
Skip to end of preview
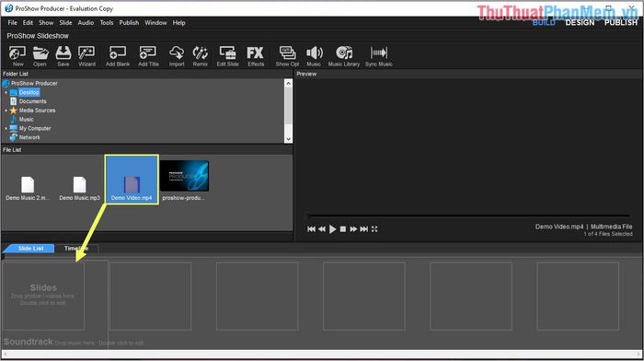[364, 229]
